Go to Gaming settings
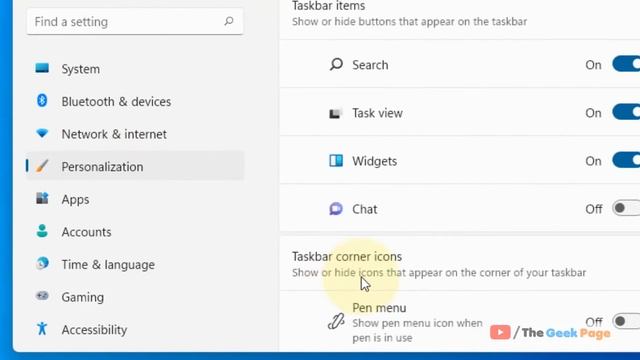The image size is (640, 360). [135, 297]
